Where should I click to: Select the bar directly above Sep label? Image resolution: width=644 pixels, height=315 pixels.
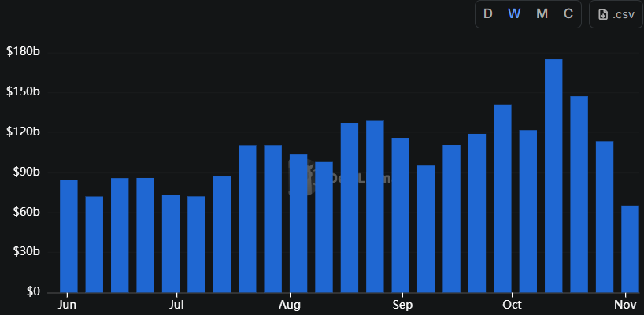coord(401,214)
